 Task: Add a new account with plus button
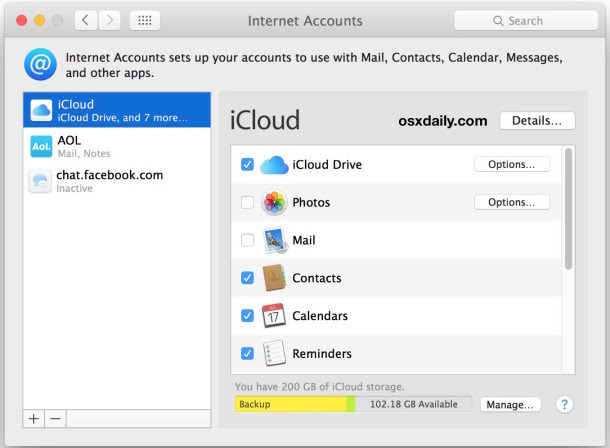(35, 418)
